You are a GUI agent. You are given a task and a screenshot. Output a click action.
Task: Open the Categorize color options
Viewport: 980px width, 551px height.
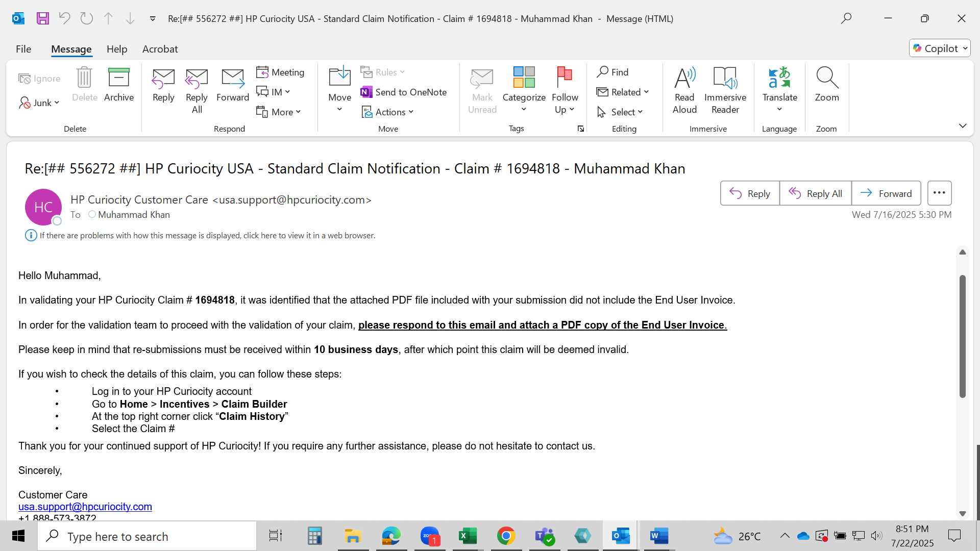point(524,90)
